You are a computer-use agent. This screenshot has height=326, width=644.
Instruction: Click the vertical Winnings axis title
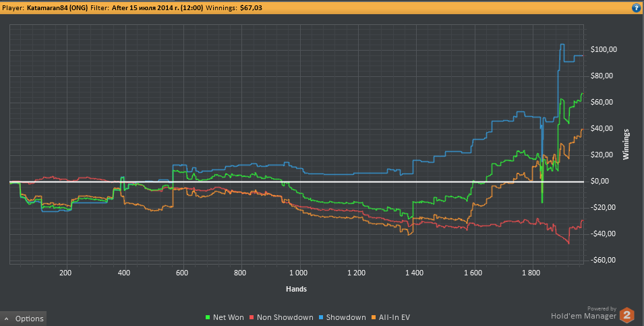pyautogui.click(x=626, y=143)
